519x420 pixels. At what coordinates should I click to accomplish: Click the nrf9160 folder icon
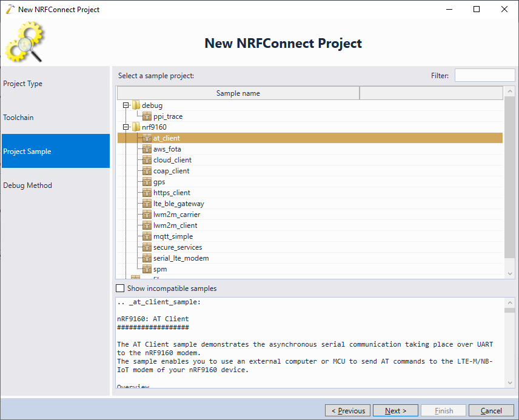(x=136, y=127)
